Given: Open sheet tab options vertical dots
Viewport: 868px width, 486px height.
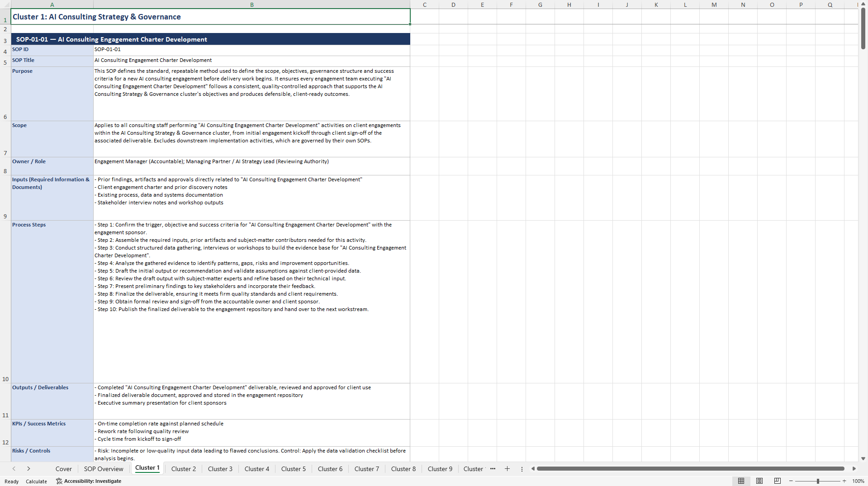Looking at the screenshot, I should pos(522,469).
